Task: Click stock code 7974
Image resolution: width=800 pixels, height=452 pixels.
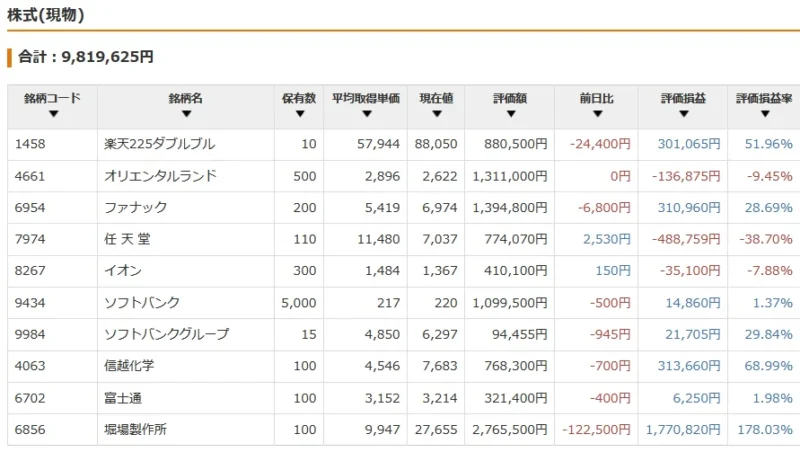Action: click(30, 239)
